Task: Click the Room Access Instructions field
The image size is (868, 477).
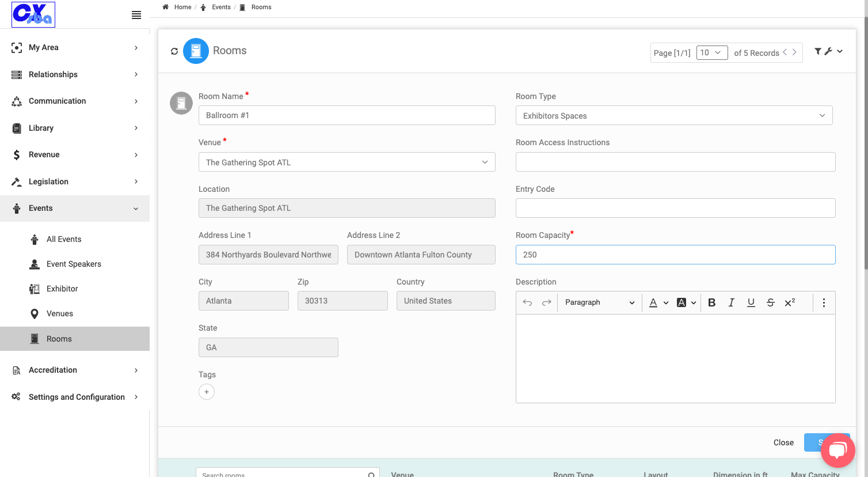Action: 676,162
